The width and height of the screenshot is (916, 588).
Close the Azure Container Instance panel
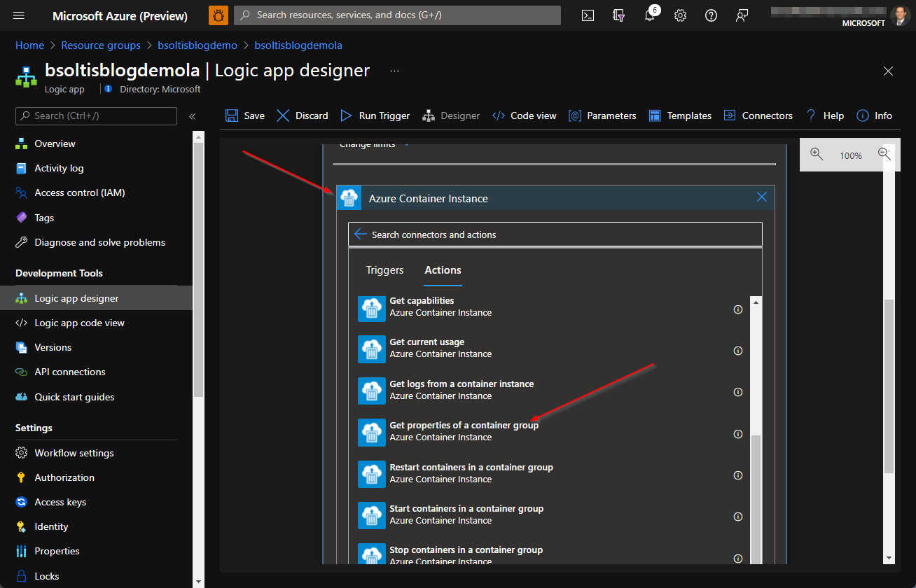(x=762, y=197)
